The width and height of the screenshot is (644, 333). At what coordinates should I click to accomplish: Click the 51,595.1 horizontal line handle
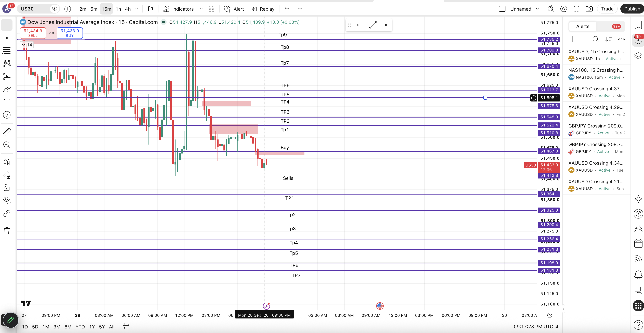485,98
